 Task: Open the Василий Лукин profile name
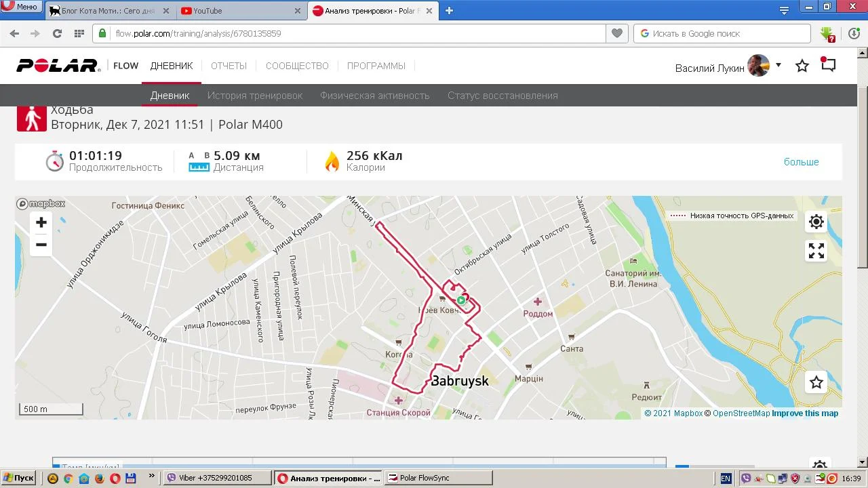click(709, 68)
